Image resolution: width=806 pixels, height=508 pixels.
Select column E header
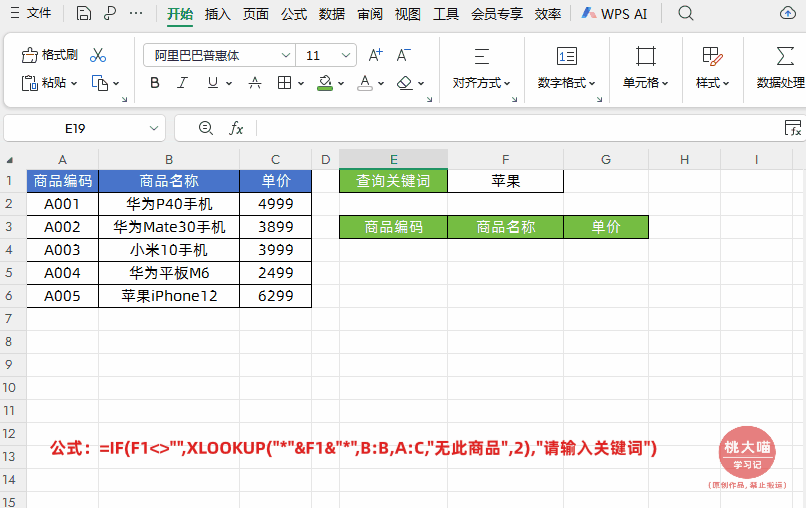tap(393, 159)
